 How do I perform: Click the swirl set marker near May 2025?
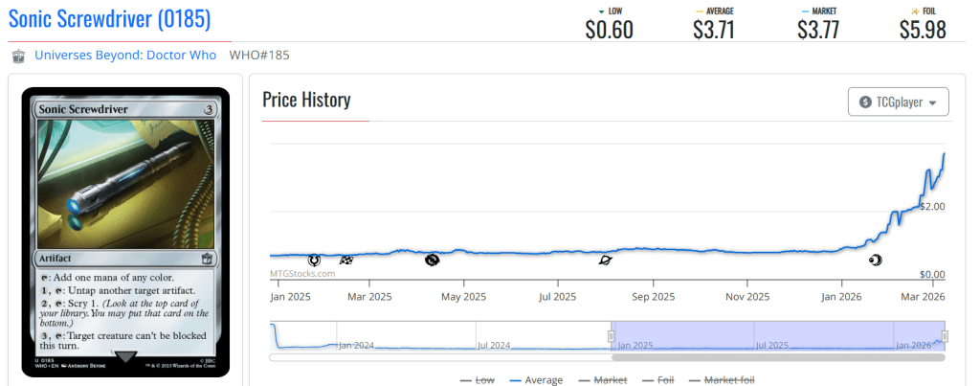tap(433, 259)
